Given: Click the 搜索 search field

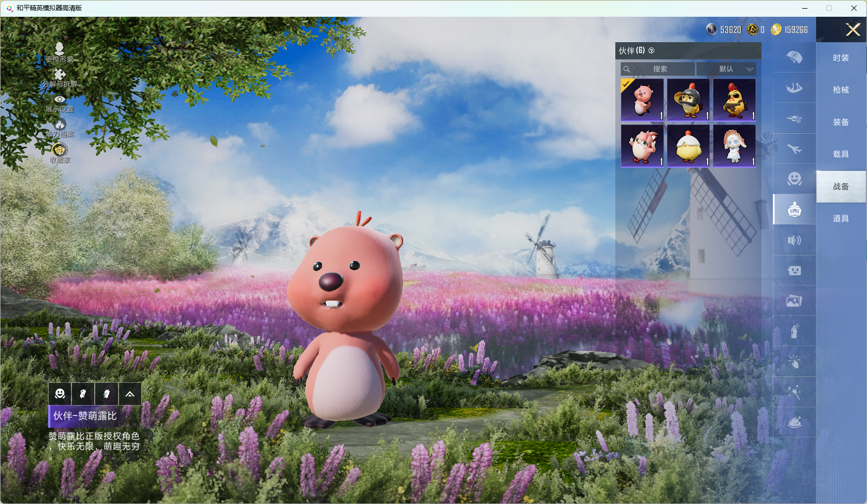Looking at the screenshot, I should tap(658, 69).
